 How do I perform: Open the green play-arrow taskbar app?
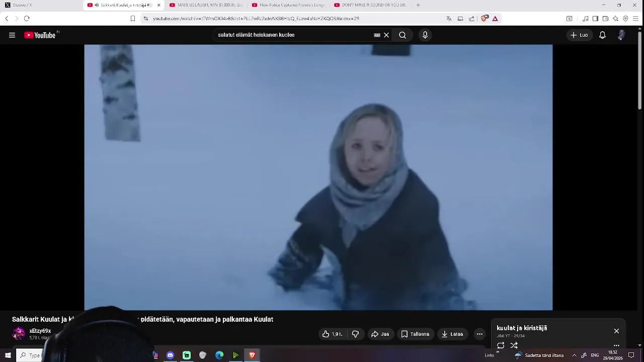pos(235,355)
